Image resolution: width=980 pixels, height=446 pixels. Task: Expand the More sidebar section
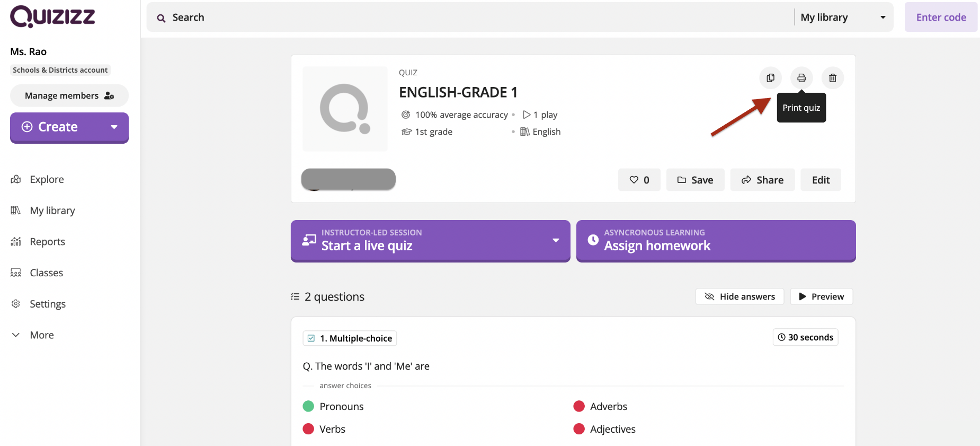click(x=41, y=335)
